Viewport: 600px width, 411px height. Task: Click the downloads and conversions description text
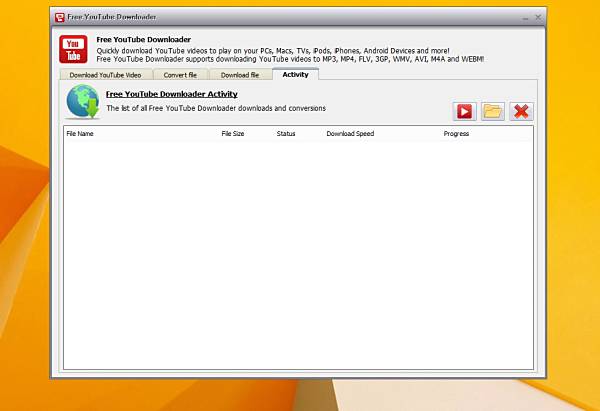[216, 108]
